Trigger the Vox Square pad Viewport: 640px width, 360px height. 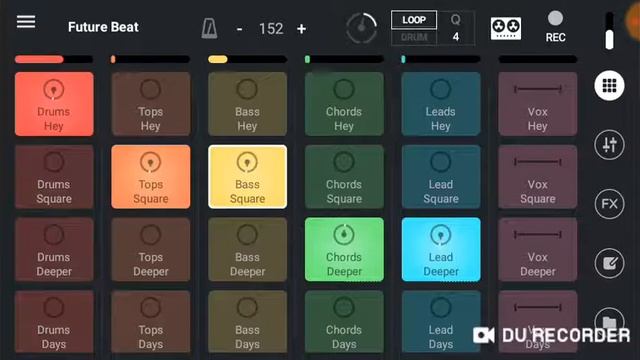pyautogui.click(x=538, y=177)
